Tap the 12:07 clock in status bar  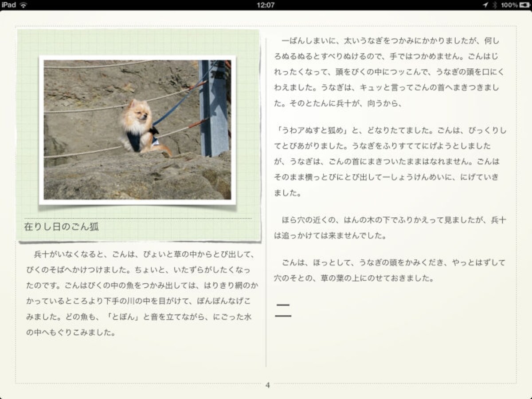266,5
